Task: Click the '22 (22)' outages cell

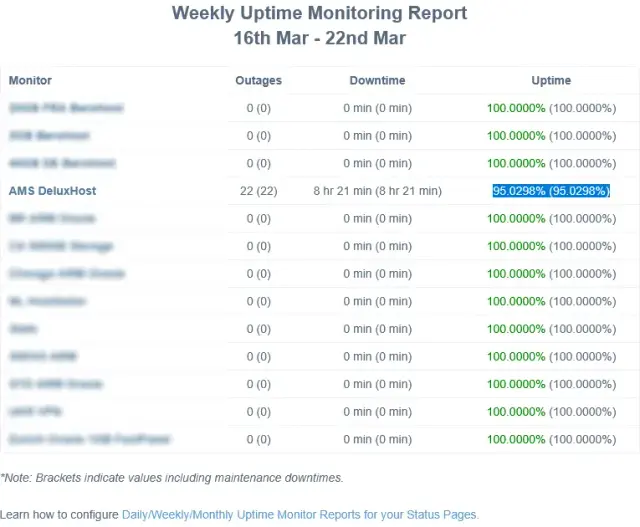Action: (258, 191)
